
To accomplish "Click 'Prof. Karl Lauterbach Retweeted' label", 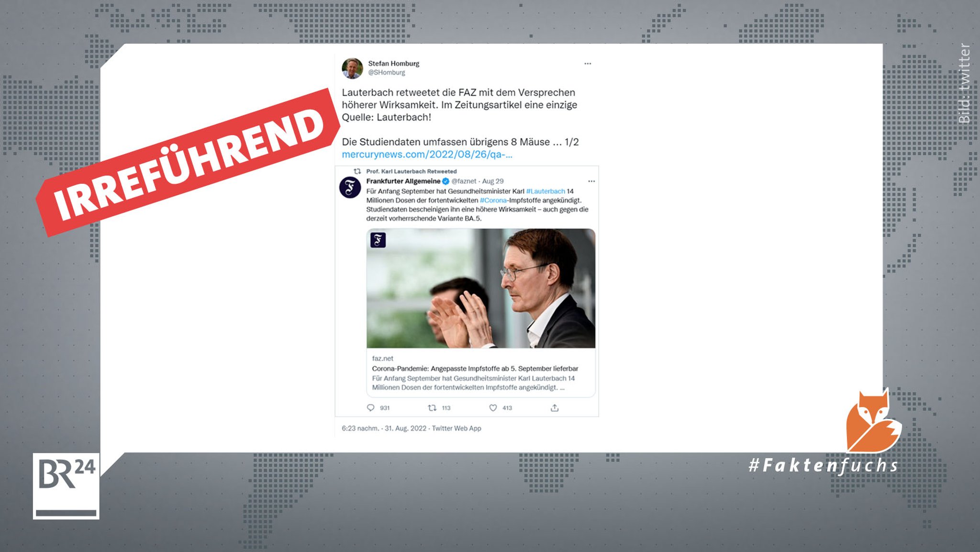I will pyautogui.click(x=412, y=171).
